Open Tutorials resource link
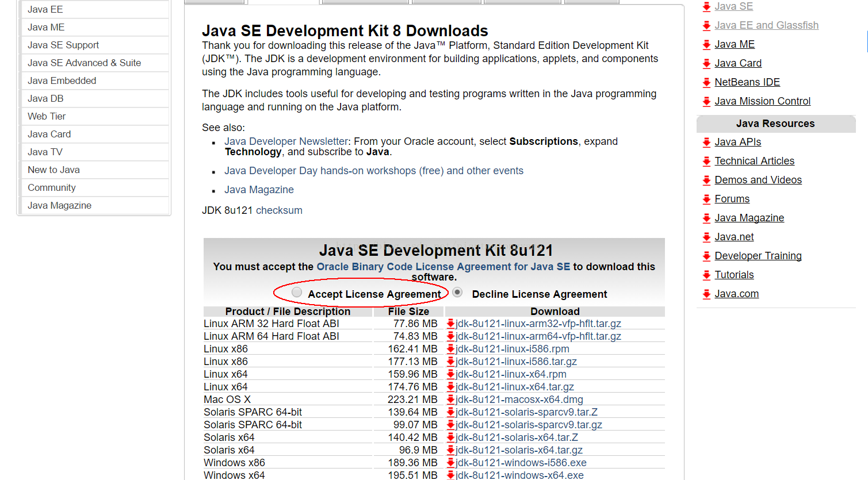The height and width of the screenshot is (480, 868). click(x=734, y=275)
